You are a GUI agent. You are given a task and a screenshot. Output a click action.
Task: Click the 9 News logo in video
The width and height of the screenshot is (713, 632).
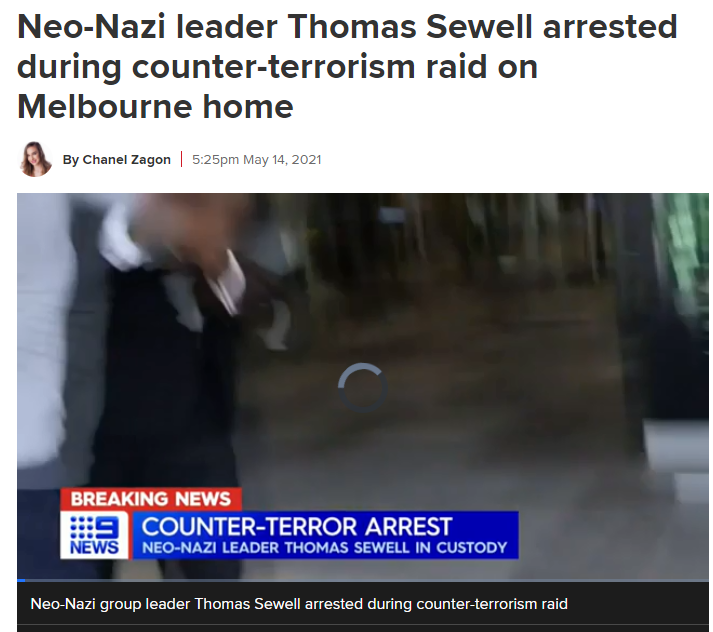(x=95, y=535)
